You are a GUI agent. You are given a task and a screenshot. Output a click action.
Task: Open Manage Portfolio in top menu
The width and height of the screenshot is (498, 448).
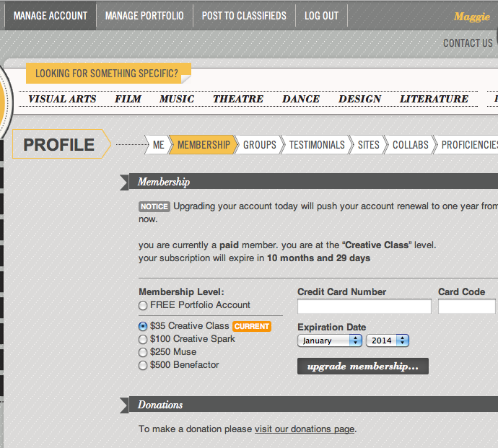(x=144, y=16)
